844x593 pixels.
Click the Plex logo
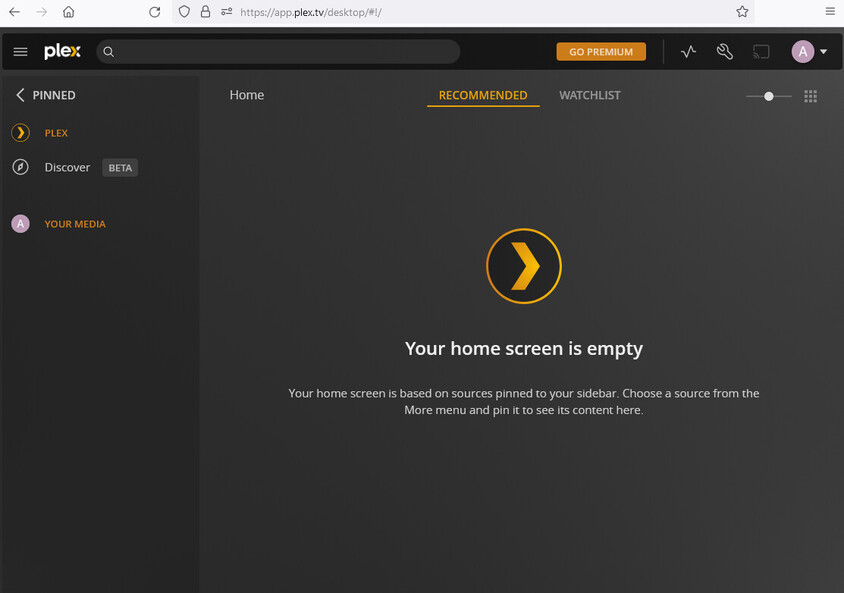[x=62, y=51]
